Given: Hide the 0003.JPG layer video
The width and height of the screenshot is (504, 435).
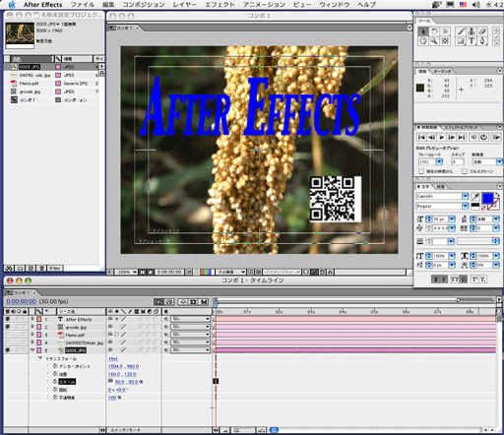Looking at the screenshot, I should 8,350.
